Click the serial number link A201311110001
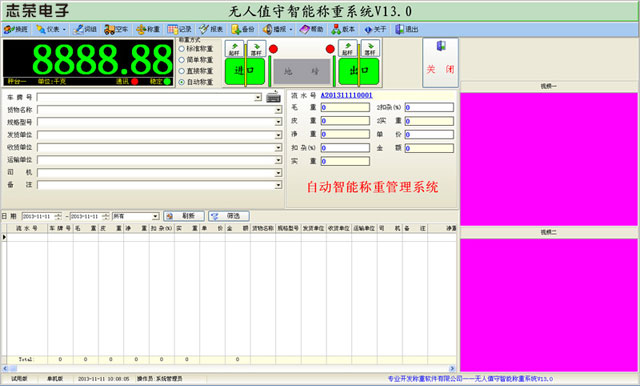The image size is (640, 386). click(x=347, y=95)
